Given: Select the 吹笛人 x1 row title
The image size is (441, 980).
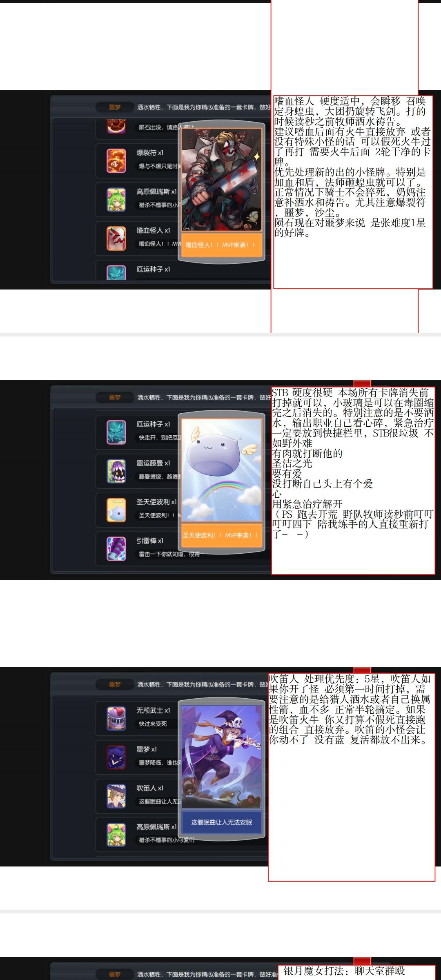Looking at the screenshot, I should [150, 788].
